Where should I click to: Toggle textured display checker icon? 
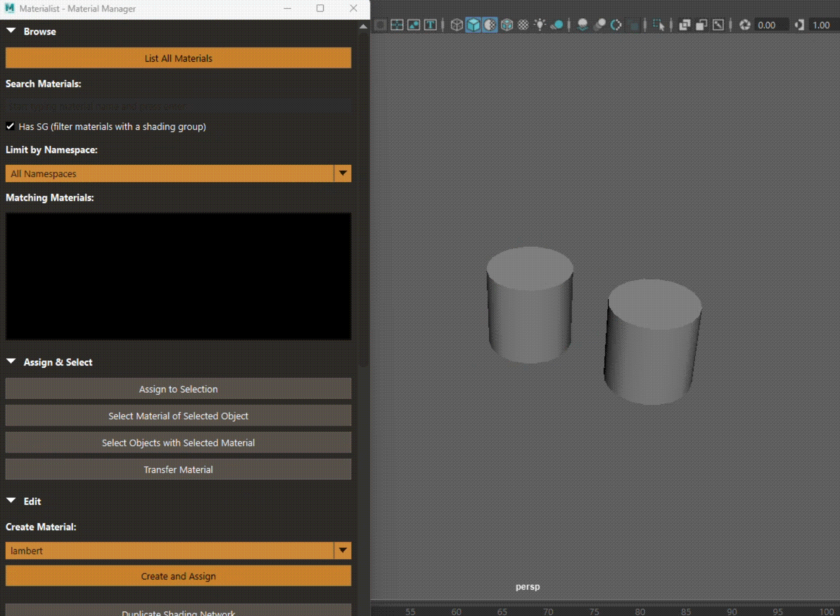click(523, 25)
